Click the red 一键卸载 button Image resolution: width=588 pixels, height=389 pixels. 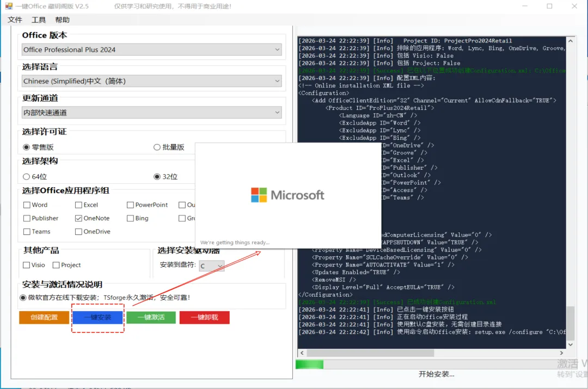204,317
